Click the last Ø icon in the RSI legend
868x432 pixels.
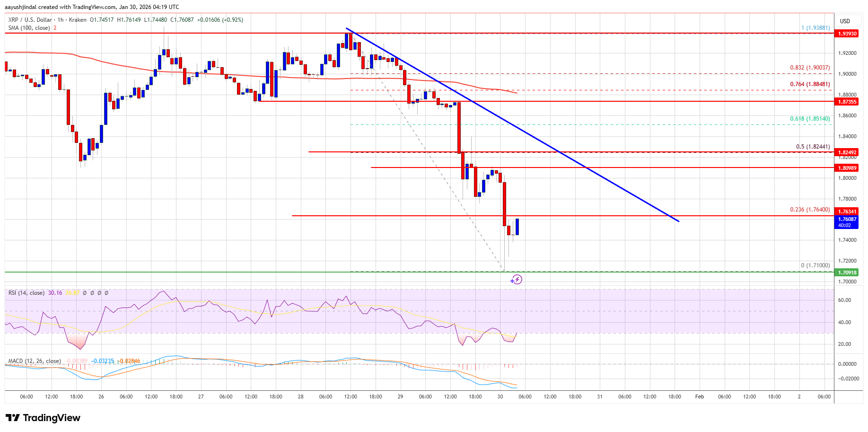click(x=106, y=293)
